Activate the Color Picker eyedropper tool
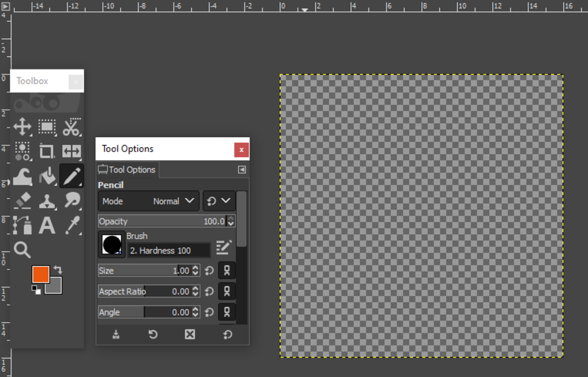 (x=72, y=225)
